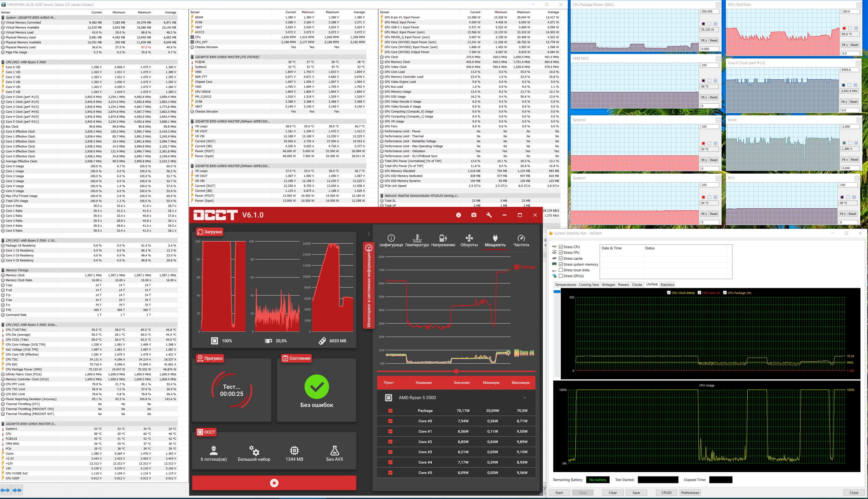Open the Напряжение voltage tab

(x=443, y=240)
